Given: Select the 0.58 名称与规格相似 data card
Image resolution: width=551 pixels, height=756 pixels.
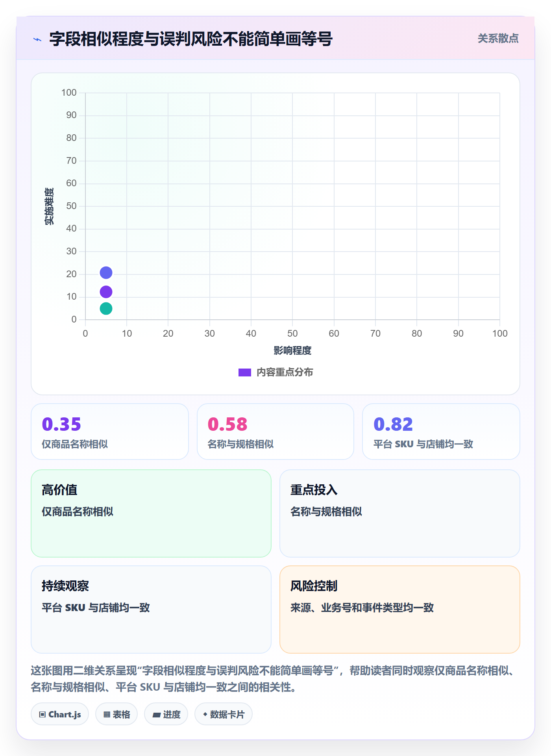Looking at the screenshot, I should (275, 432).
